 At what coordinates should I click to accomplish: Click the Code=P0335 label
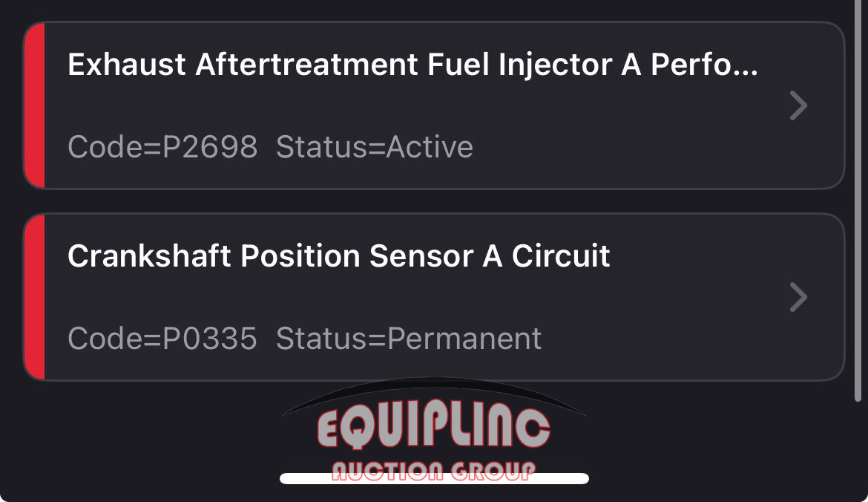pos(162,339)
